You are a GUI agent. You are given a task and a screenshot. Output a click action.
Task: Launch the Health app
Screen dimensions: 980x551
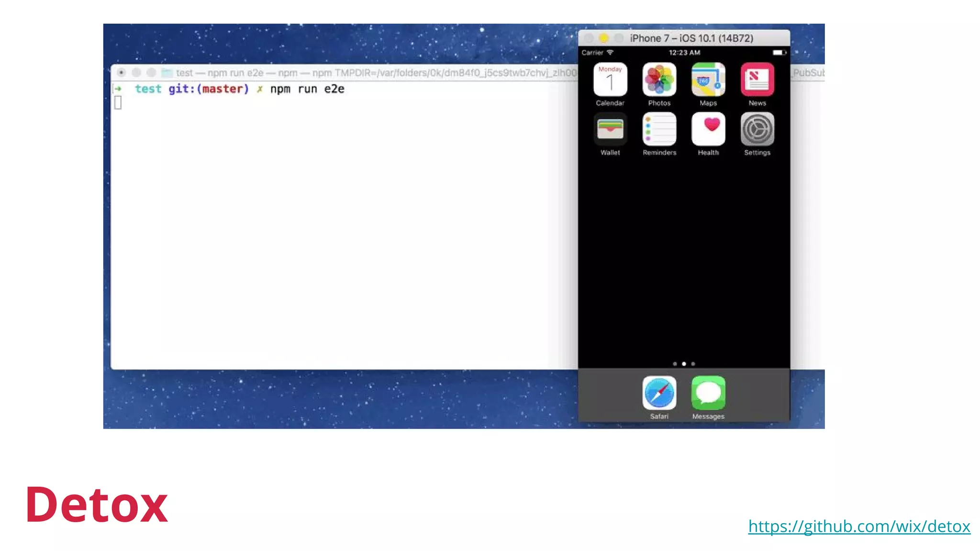(708, 129)
